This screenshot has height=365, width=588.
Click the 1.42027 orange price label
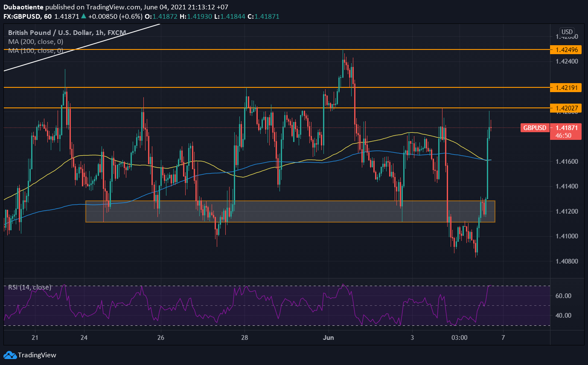click(x=566, y=108)
